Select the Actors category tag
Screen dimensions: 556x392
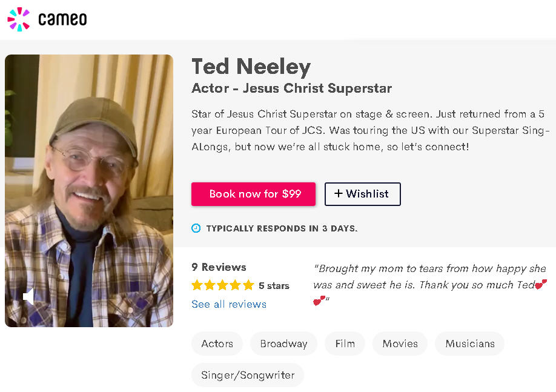click(x=217, y=344)
